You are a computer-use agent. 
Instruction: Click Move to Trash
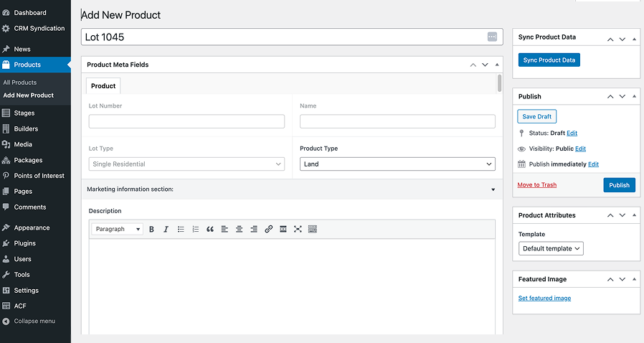[x=537, y=185]
